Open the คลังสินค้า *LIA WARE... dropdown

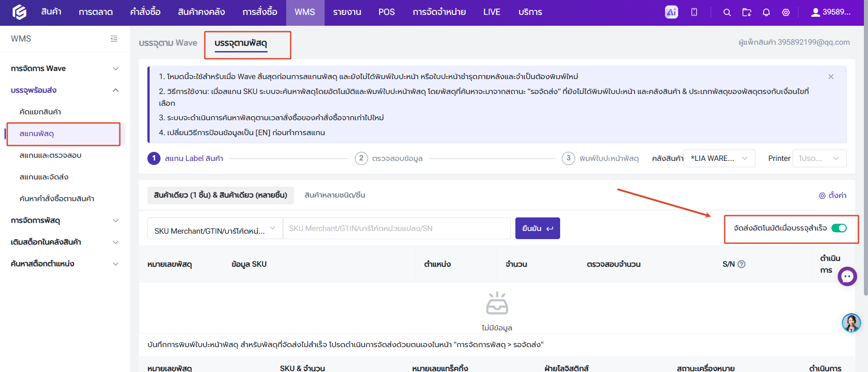pyautogui.click(x=719, y=158)
